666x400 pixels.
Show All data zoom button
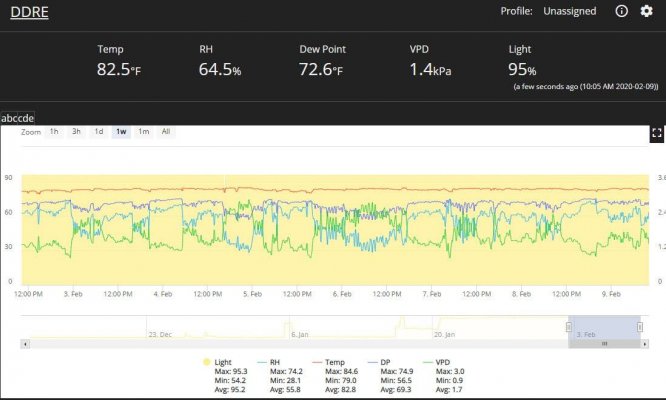click(166, 132)
